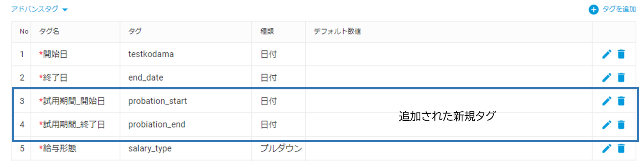The image size is (644, 161).
Task: Edit the end_date tag row
Action: coord(606,78)
